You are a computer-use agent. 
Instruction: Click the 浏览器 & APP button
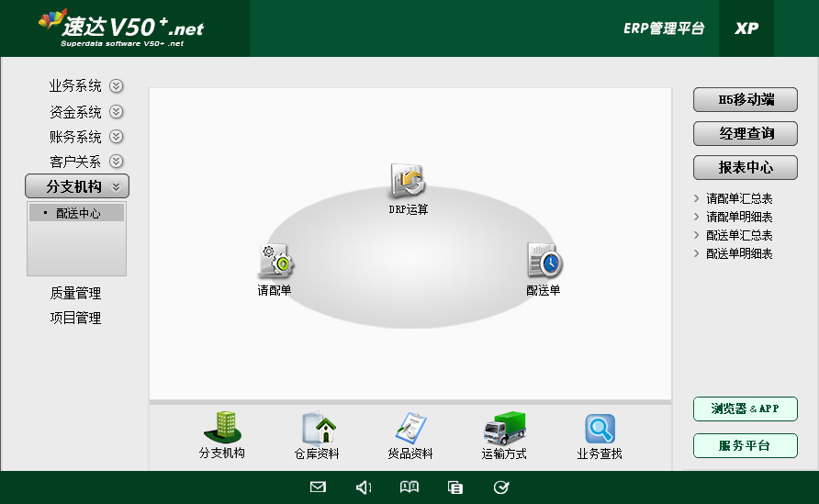click(x=746, y=409)
